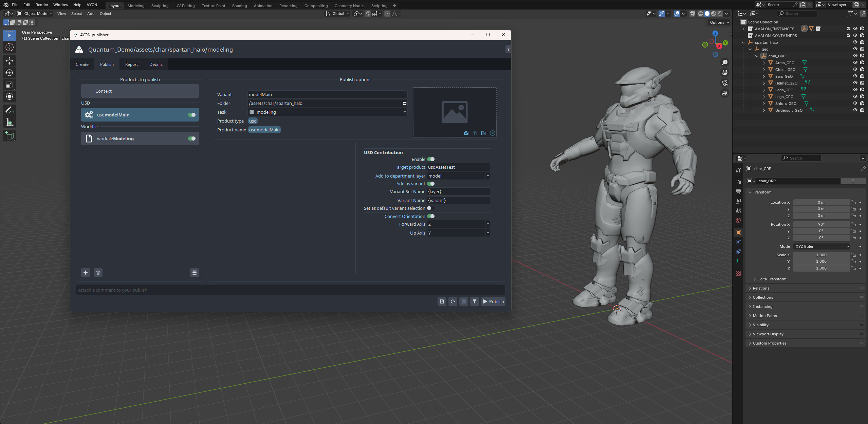This screenshot has height=424, width=868.
Task: Open the File menu
Action: point(15,5)
